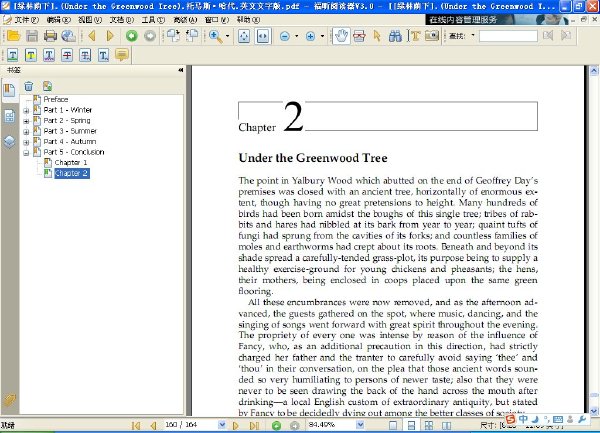The height and width of the screenshot is (433, 600).
Task: Go to previous page with left yellow arrow in top toolbar
Action: coord(91,36)
